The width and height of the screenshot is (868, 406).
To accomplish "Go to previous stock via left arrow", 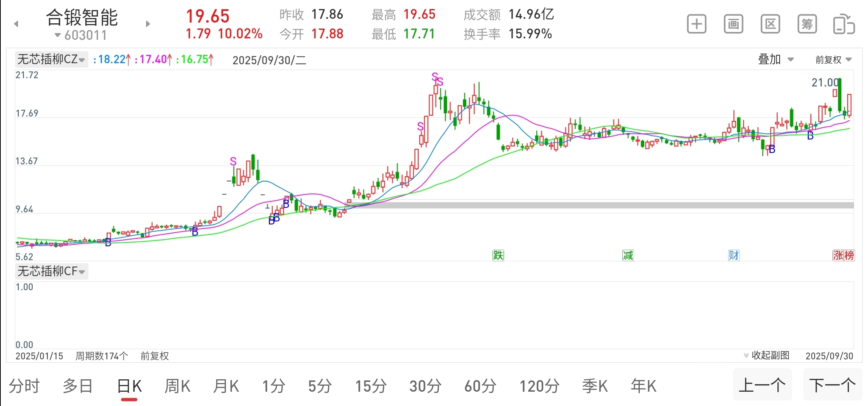I will 16,24.
